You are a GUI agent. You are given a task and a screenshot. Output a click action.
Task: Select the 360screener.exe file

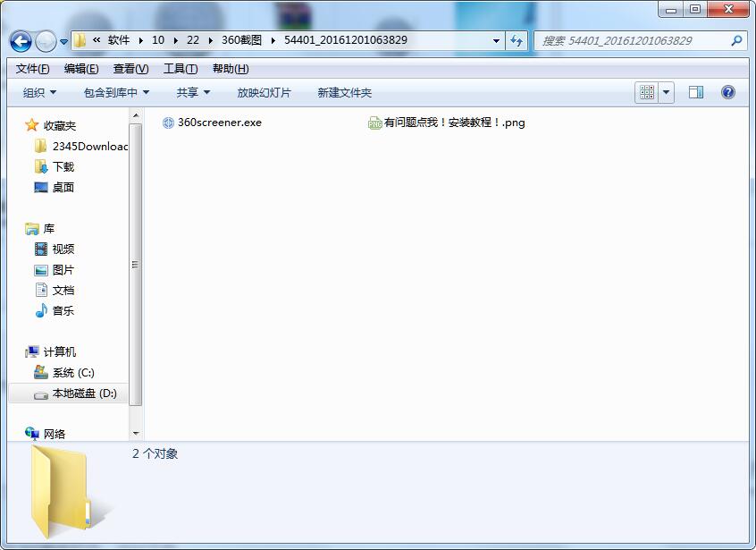219,123
